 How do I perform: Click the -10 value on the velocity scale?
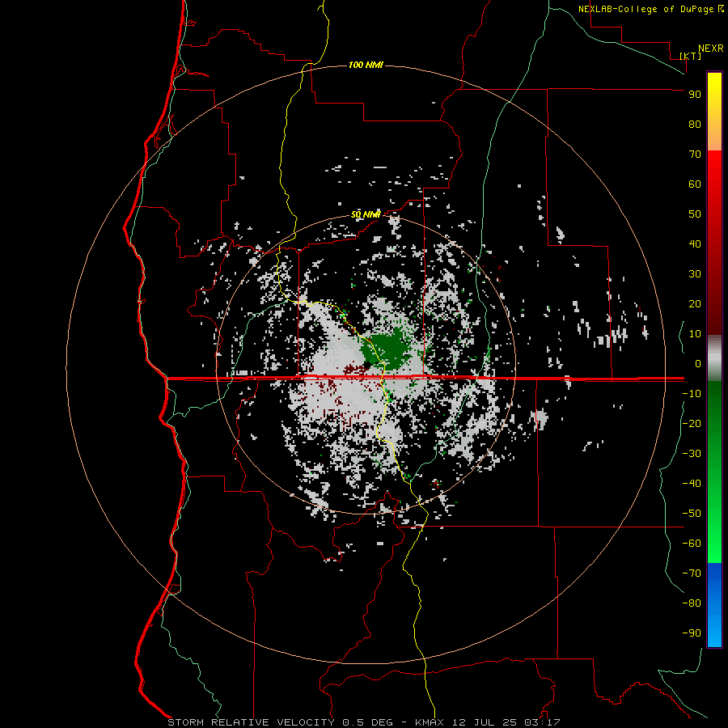(x=692, y=394)
